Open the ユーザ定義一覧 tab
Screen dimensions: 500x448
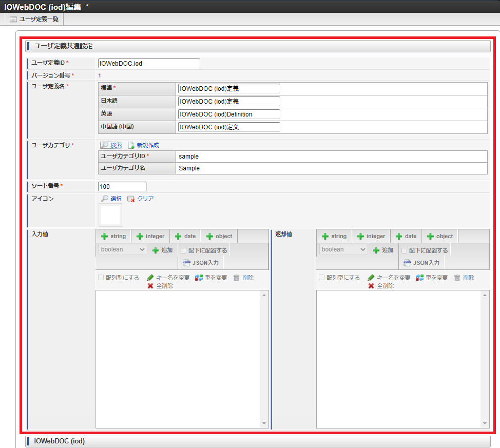click(34, 19)
